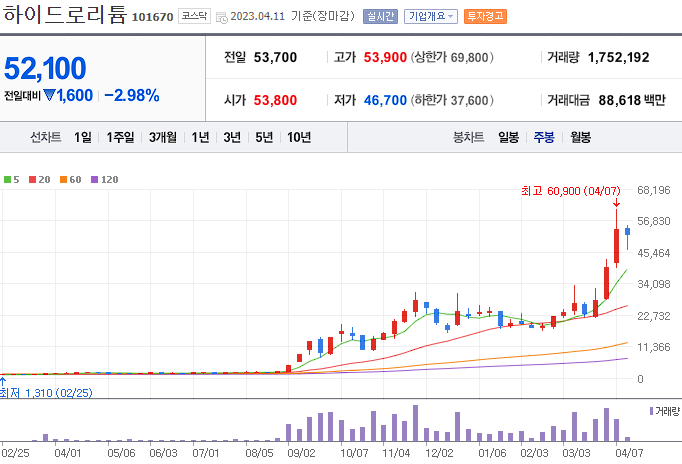The width and height of the screenshot is (682, 464).
Task: Switch to 월봉 monthly candle chart
Action: [x=581, y=137]
